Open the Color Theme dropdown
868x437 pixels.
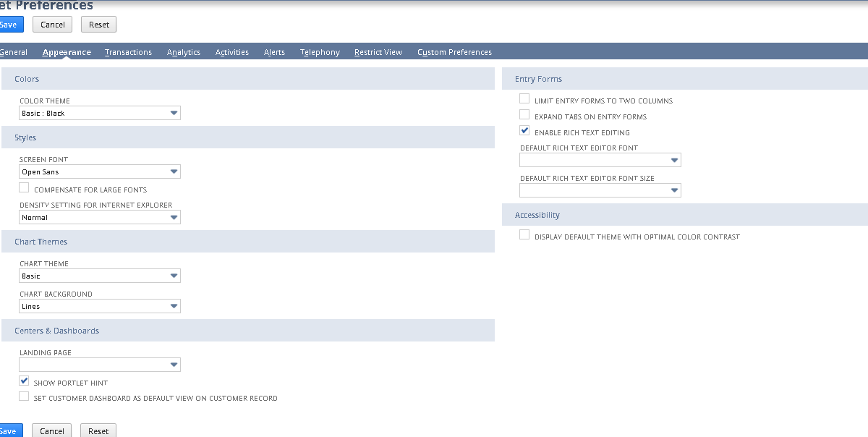(173, 113)
